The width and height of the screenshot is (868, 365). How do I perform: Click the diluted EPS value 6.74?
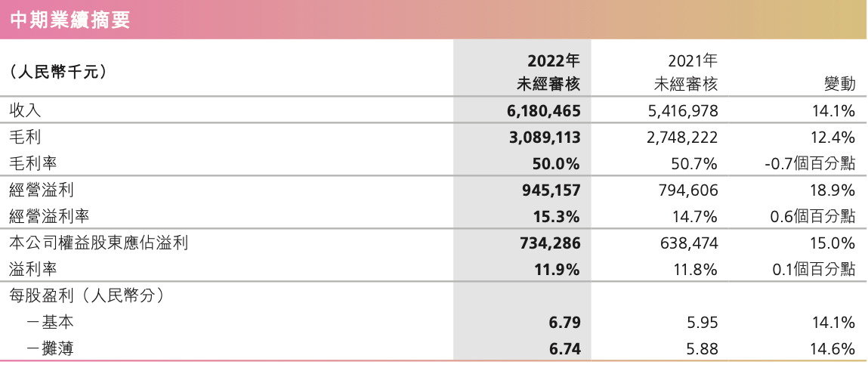coord(564,349)
